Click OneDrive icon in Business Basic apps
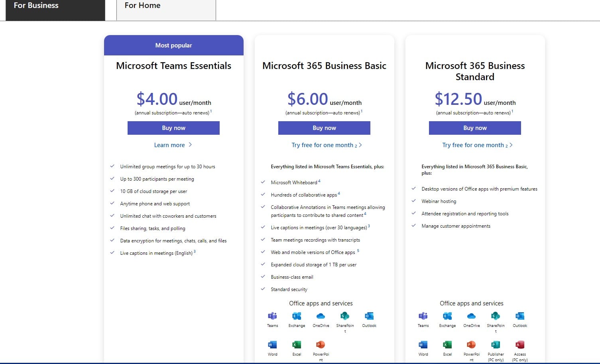600x364 pixels. (321, 316)
